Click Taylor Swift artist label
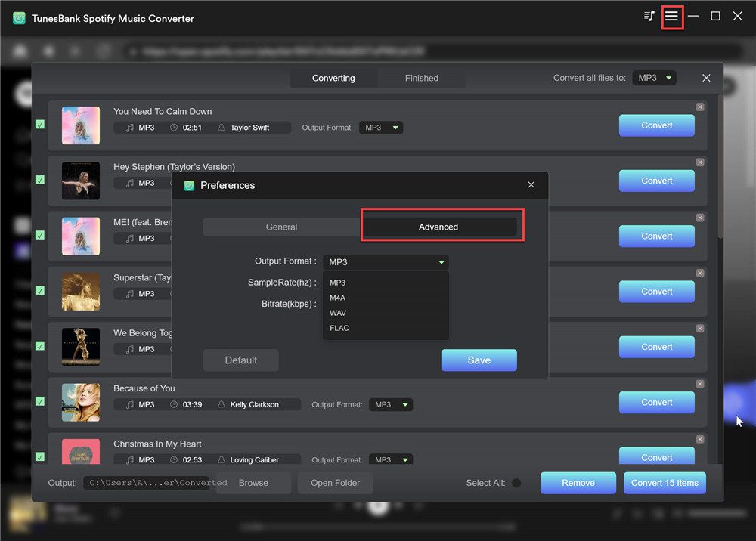The height and width of the screenshot is (541, 756). 249,128
